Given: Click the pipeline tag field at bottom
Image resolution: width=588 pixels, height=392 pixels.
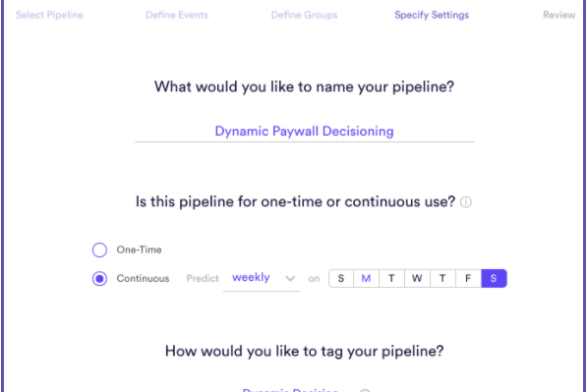Looking at the screenshot, I should [290, 390].
